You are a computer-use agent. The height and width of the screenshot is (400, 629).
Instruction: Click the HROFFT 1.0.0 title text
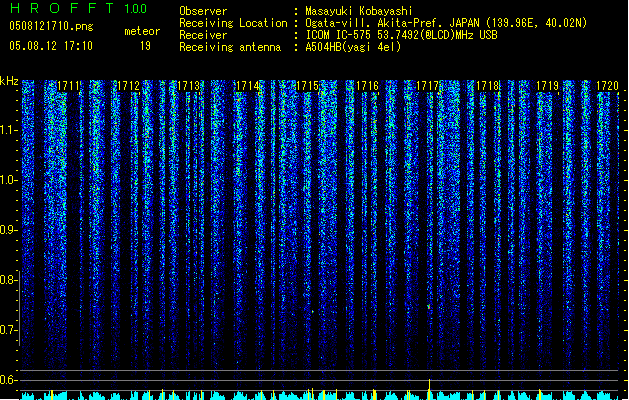point(78,8)
